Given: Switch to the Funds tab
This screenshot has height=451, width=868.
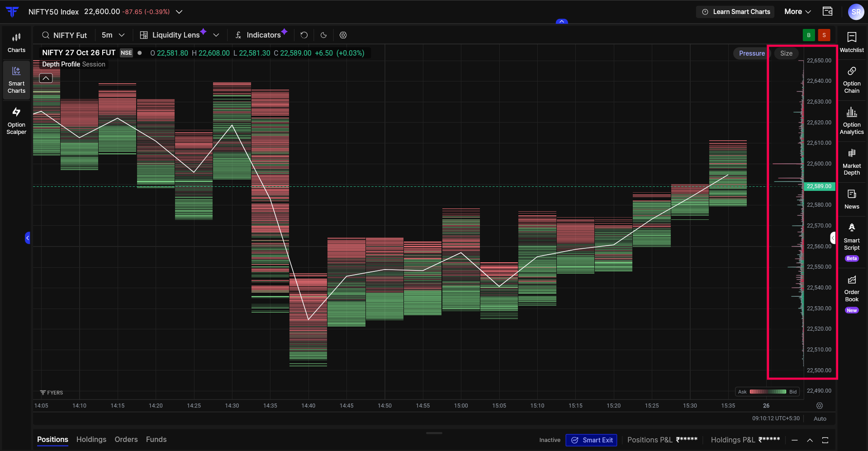Looking at the screenshot, I should pos(156,440).
